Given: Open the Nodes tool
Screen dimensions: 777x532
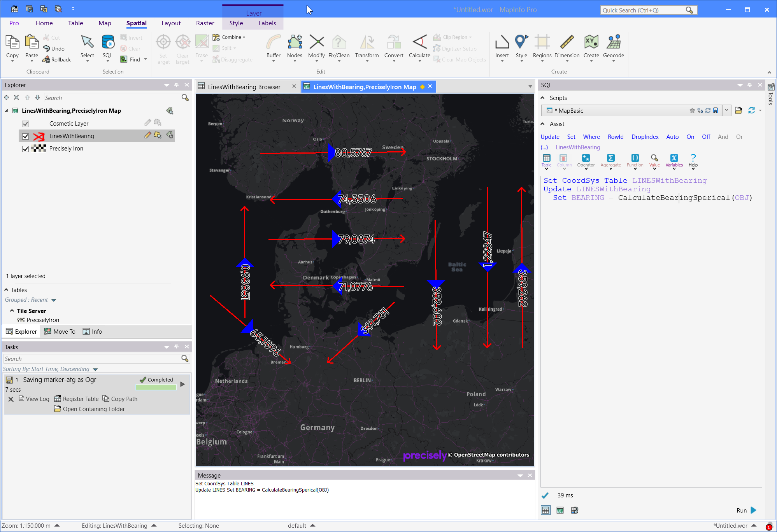Looking at the screenshot, I should (x=295, y=47).
